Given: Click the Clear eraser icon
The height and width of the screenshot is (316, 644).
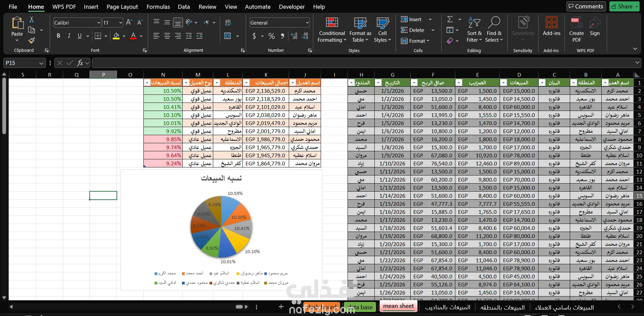Looking at the screenshot, I should (450, 41).
